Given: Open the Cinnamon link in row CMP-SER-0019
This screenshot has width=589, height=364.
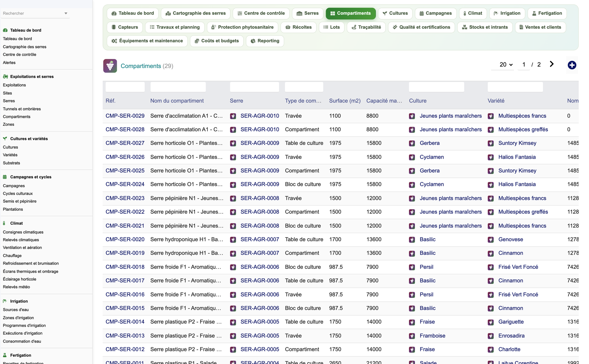Looking at the screenshot, I should [511, 253].
